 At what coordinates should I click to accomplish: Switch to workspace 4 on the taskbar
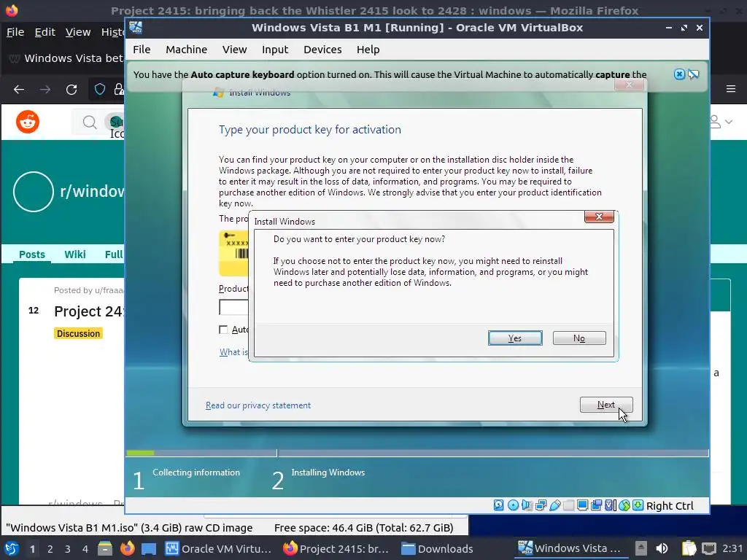pos(85,549)
